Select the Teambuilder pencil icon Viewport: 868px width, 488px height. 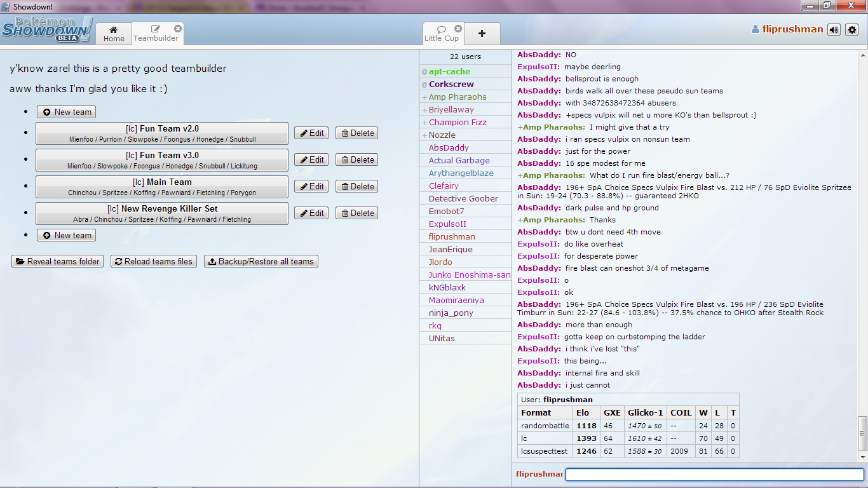tap(154, 29)
